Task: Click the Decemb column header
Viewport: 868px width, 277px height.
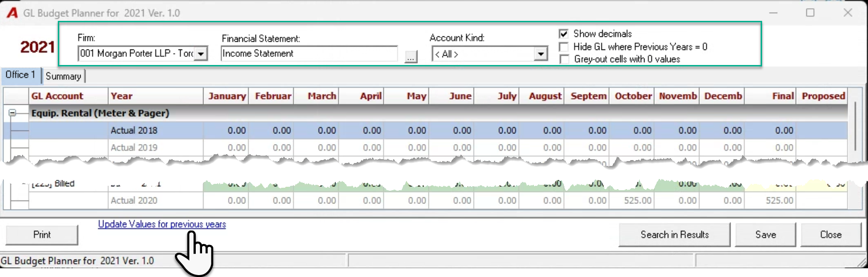Action: tap(723, 96)
